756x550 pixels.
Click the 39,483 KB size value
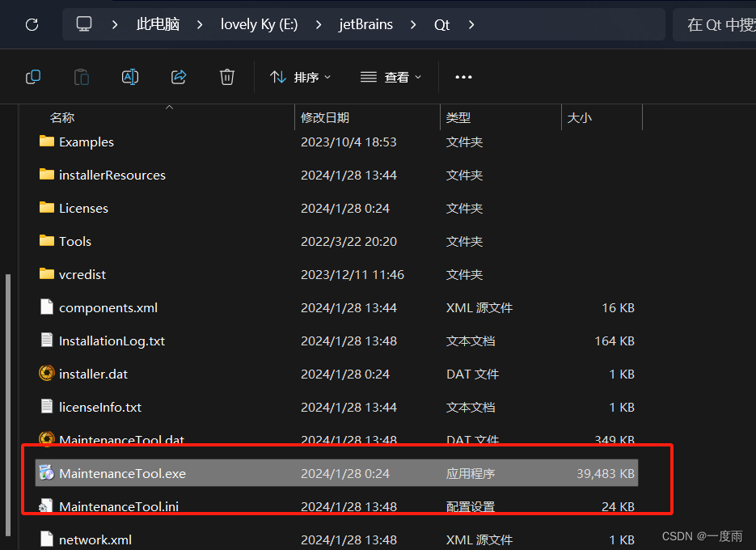point(606,474)
